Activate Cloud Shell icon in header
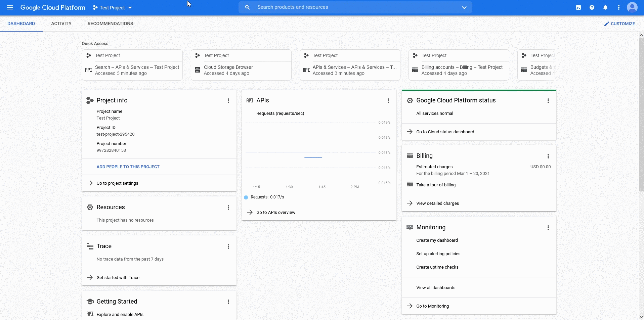The width and height of the screenshot is (644, 320). pyautogui.click(x=578, y=7)
